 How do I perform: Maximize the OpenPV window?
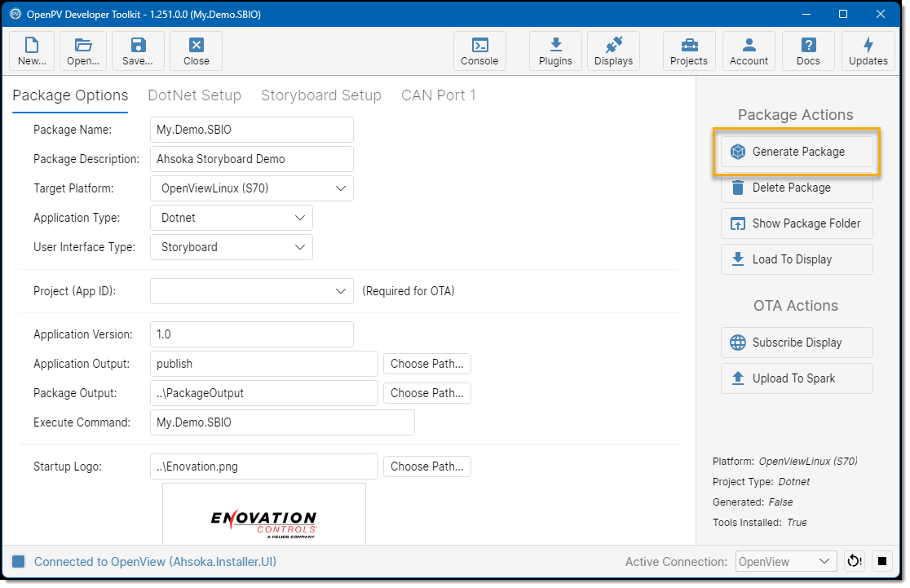click(843, 14)
